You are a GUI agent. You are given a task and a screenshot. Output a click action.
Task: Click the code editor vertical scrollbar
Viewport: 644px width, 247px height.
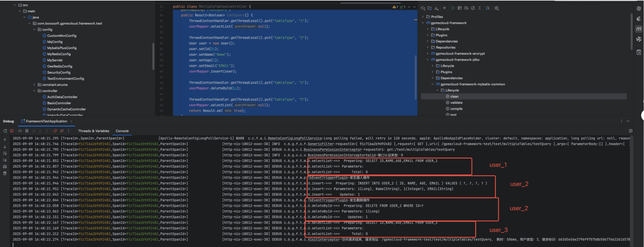(416, 77)
